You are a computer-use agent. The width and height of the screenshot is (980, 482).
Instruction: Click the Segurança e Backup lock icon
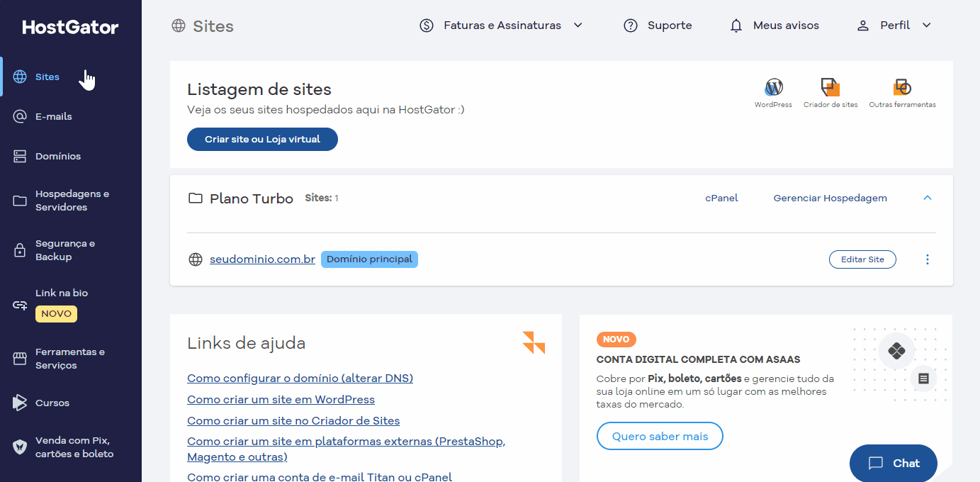pyautogui.click(x=20, y=250)
